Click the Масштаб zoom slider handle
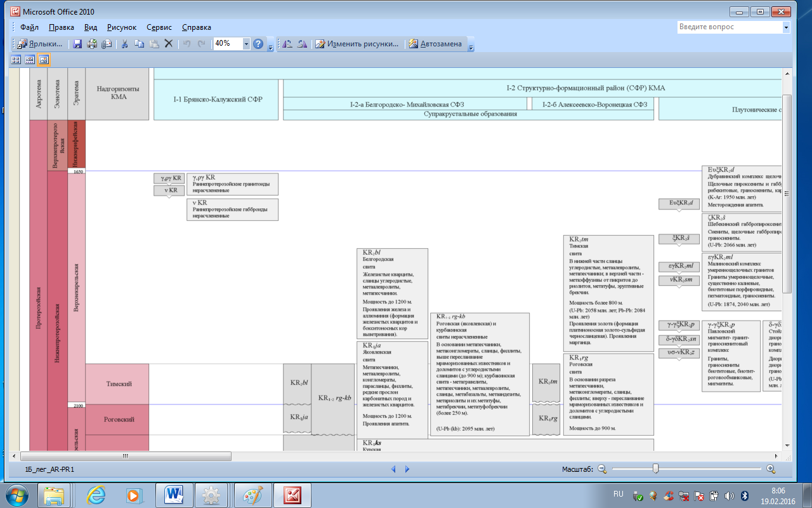This screenshot has width=812, height=508. click(x=655, y=469)
